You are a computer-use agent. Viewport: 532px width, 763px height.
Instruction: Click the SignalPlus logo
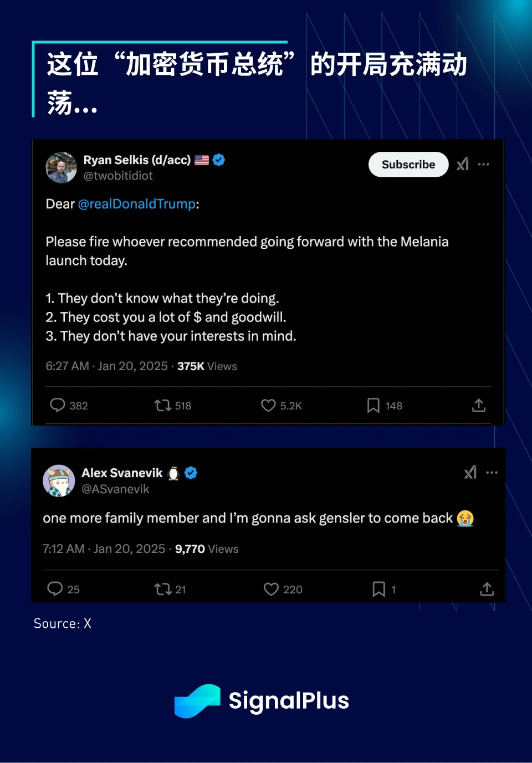pyautogui.click(x=262, y=701)
